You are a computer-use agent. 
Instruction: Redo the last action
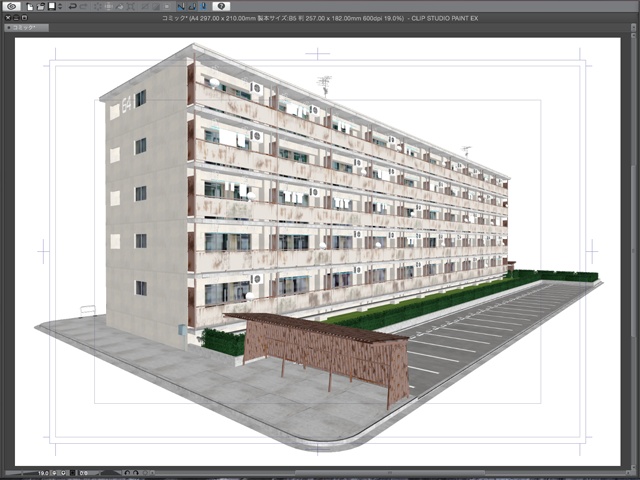tap(83, 7)
